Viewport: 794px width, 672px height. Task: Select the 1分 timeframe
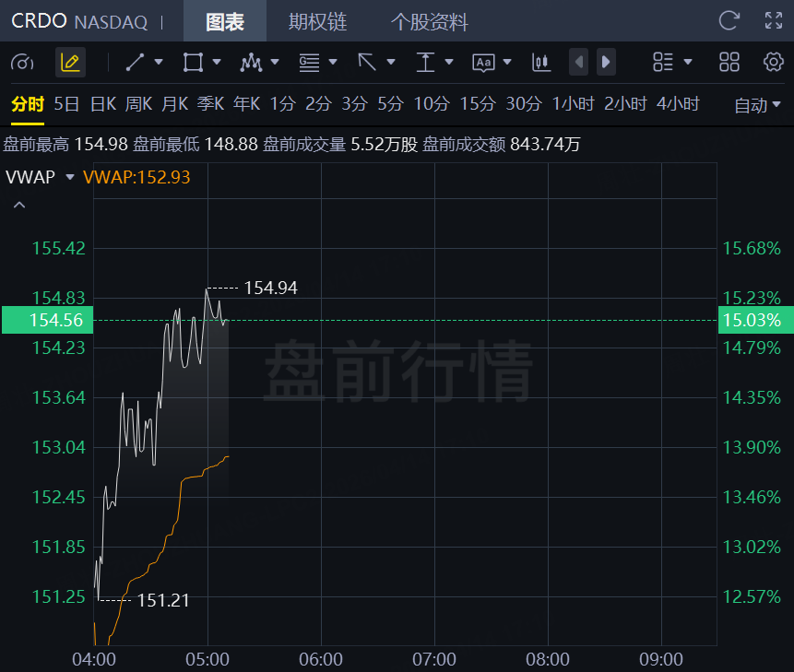(x=282, y=104)
